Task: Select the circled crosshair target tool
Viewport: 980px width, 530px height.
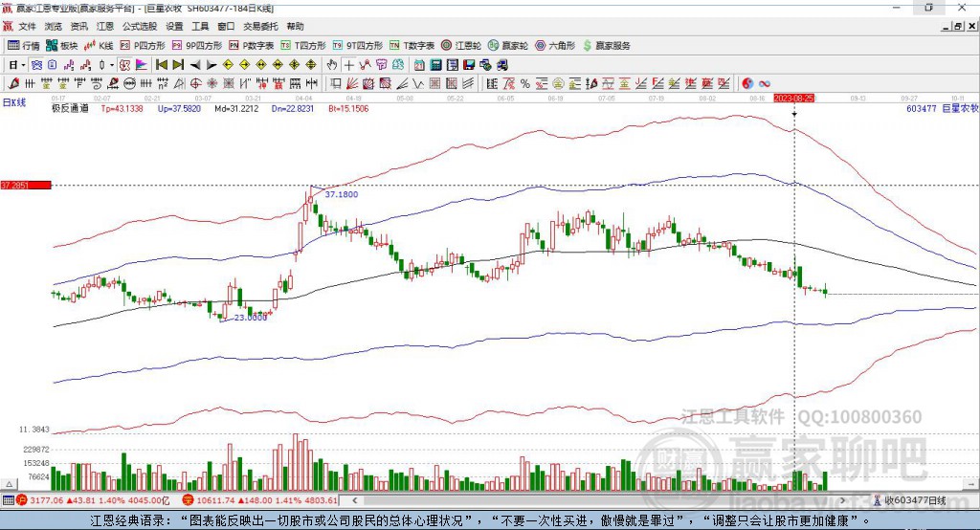Action: (195, 83)
